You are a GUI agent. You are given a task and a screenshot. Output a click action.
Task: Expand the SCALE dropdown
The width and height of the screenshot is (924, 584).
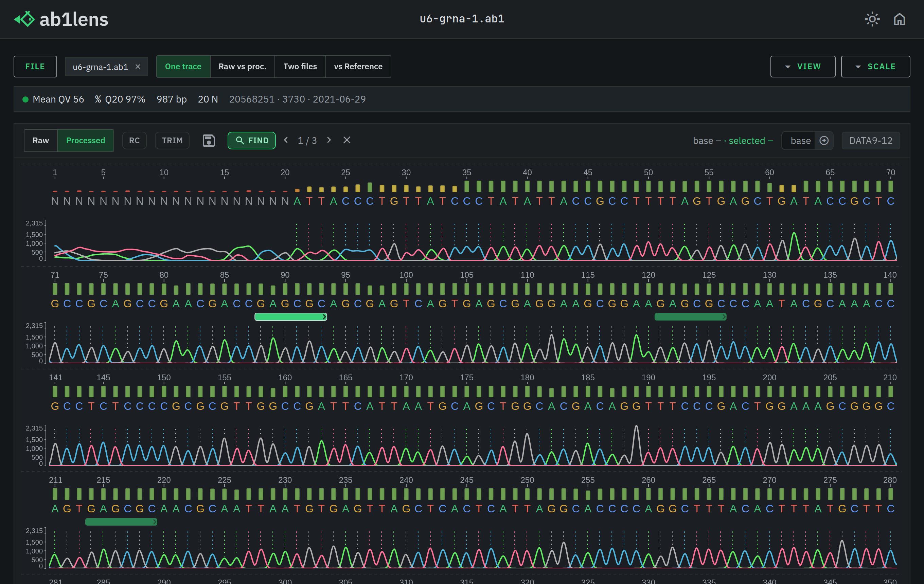(x=876, y=66)
